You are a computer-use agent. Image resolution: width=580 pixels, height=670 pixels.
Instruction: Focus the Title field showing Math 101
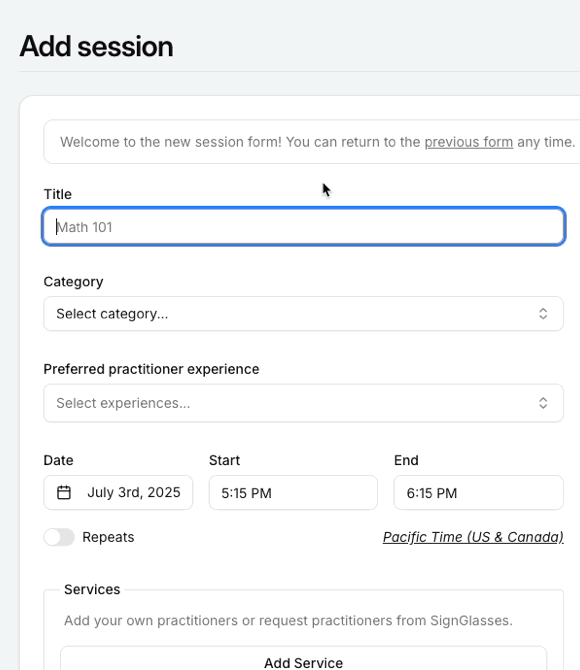[304, 226]
